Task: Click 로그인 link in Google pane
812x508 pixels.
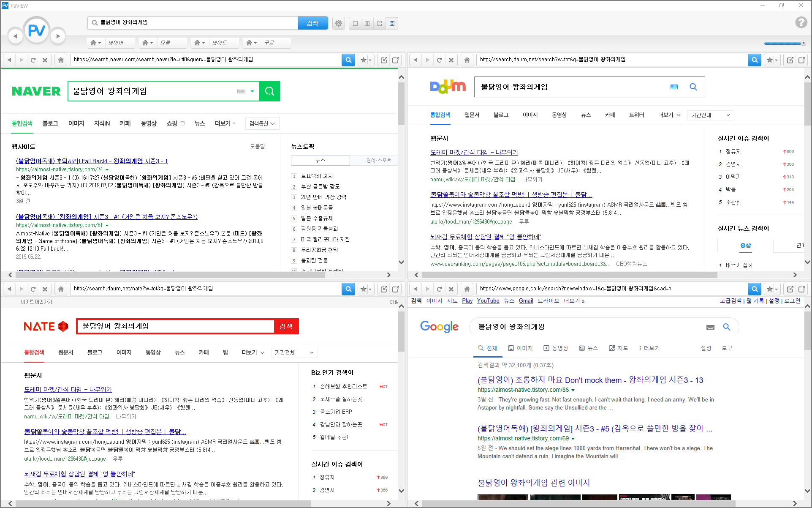Action: pyautogui.click(x=792, y=301)
